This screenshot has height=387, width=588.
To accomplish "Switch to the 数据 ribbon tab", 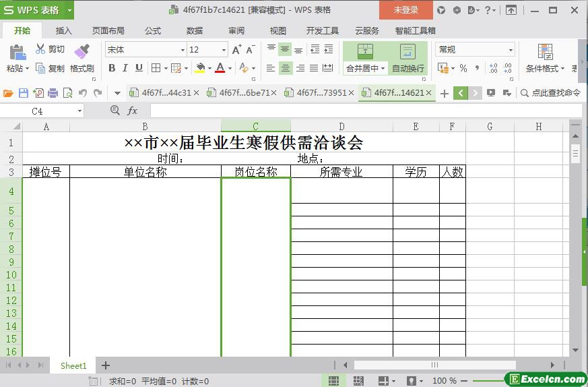I will click(195, 31).
